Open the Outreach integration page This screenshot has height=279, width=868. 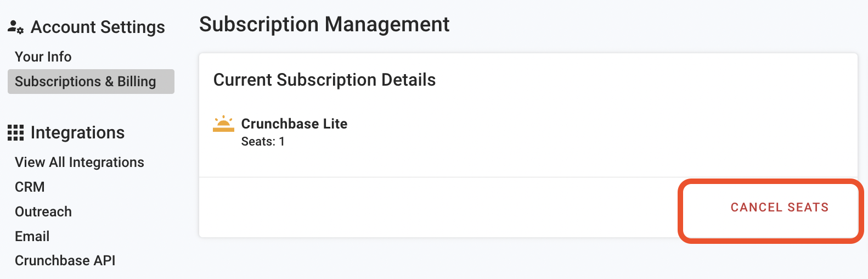pyautogui.click(x=43, y=211)
